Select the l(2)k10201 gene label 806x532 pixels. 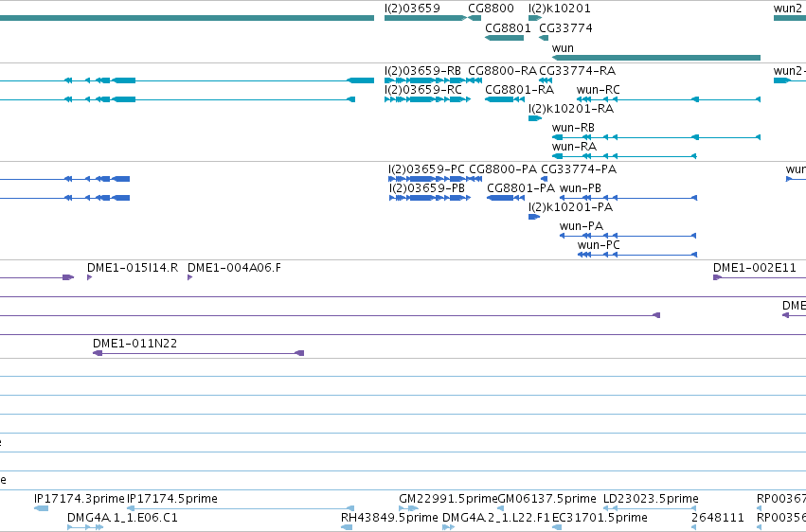coord(560,9)
